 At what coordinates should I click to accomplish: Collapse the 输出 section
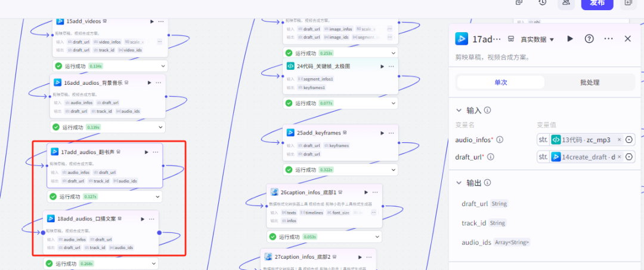[459, 183]
